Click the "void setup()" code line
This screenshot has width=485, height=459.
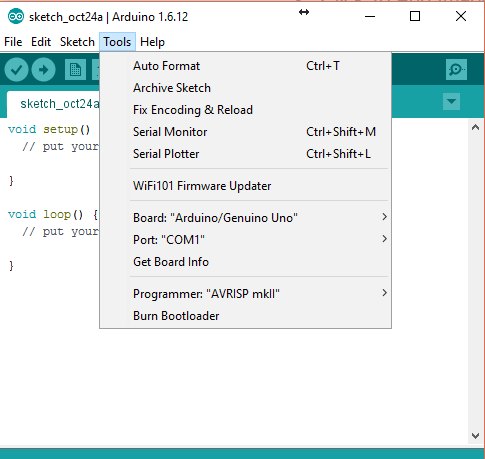click(49, 129)
